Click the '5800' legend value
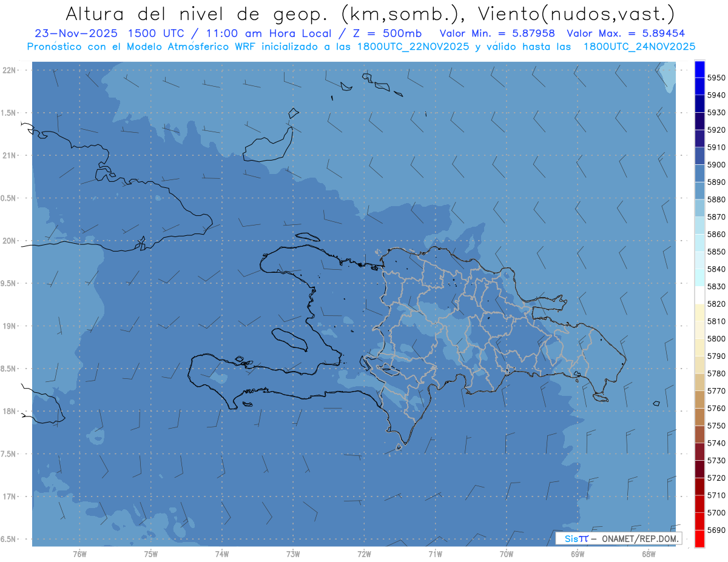Viewport: 728px width, 562px height. 716,338
